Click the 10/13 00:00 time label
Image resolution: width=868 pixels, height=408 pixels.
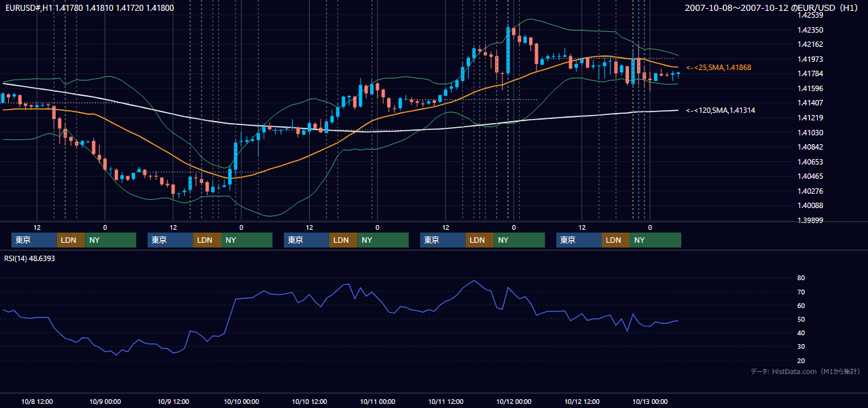point(650,401)
